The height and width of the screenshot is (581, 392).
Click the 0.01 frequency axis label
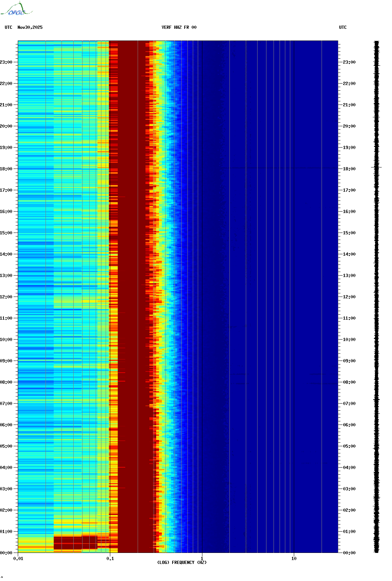18,559
